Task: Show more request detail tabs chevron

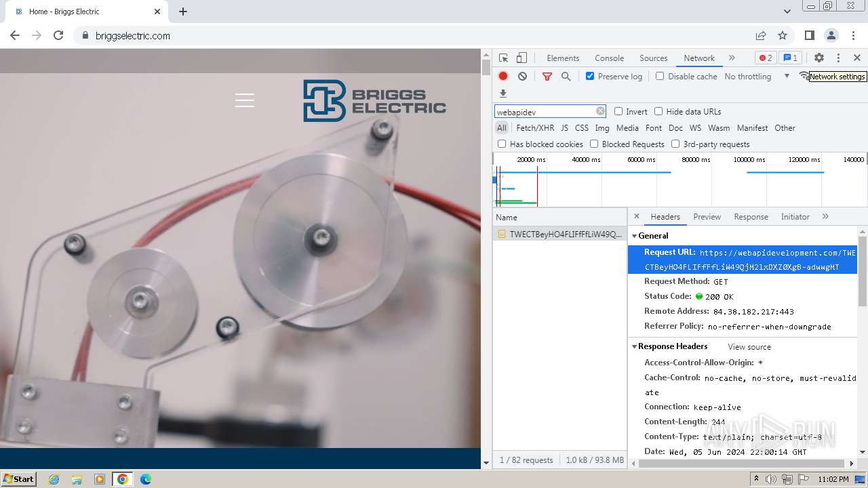Action: click(825, 216)
